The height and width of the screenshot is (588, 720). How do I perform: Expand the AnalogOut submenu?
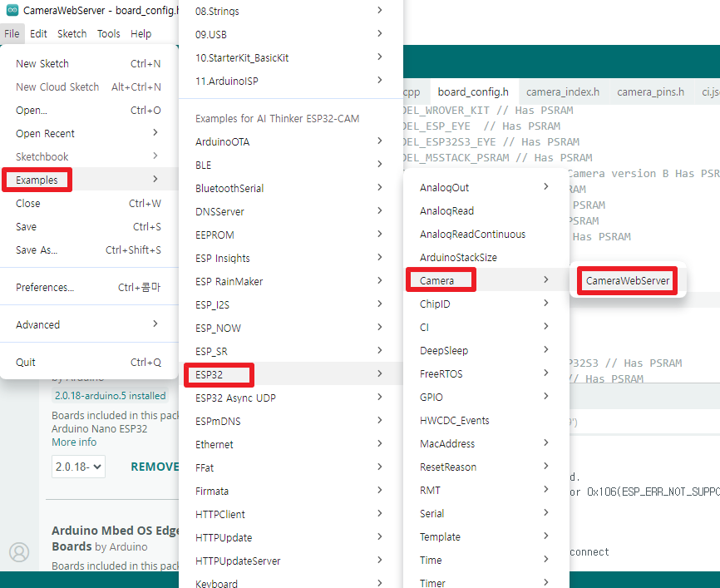pyautogui.click(x=486, y=187)
